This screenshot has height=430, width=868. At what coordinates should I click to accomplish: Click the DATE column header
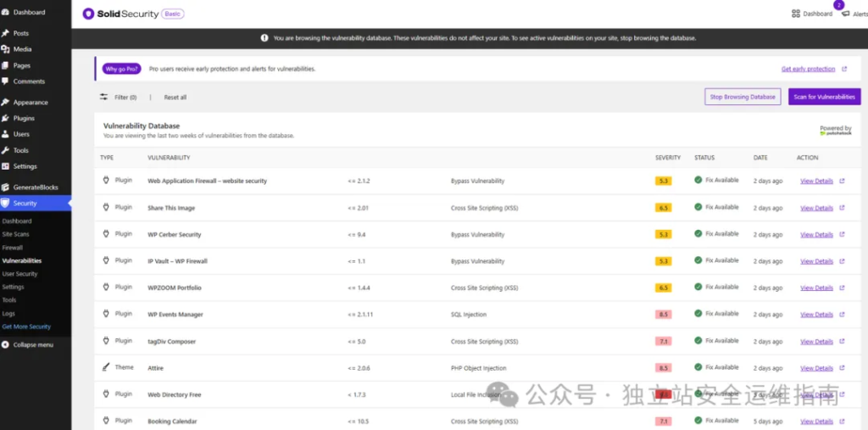pos(760,158)
